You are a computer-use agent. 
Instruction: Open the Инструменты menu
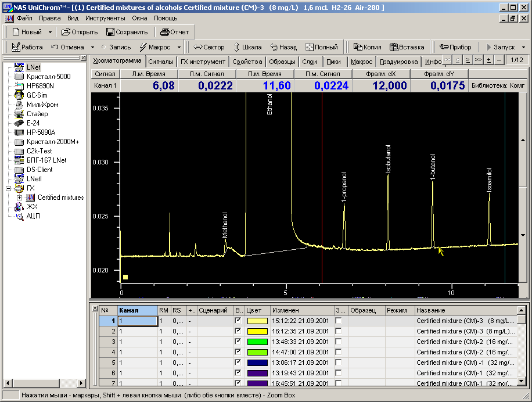(105, 18)
